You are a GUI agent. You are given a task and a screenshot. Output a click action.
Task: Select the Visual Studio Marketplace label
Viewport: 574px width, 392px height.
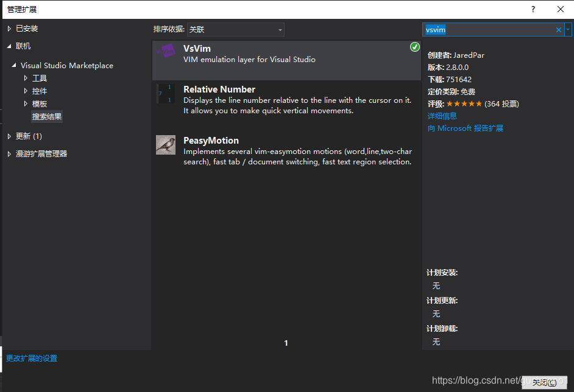tap(67, 66)
